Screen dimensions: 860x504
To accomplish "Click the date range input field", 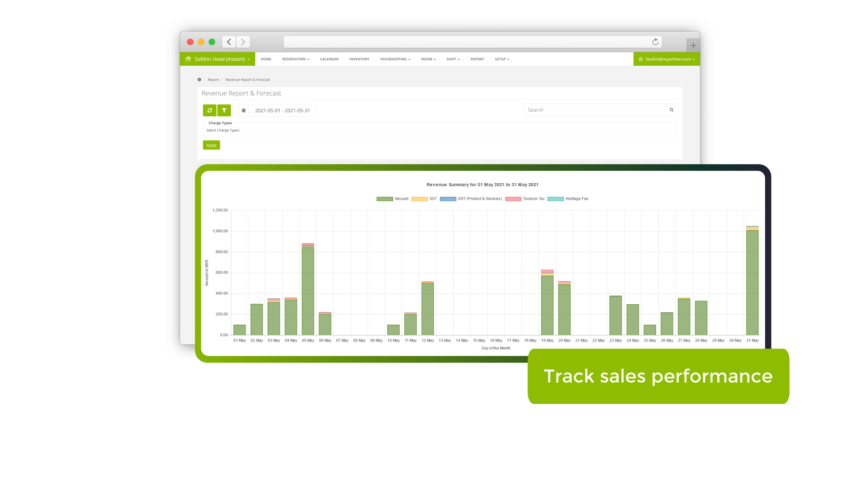I will tap(282, 110).
